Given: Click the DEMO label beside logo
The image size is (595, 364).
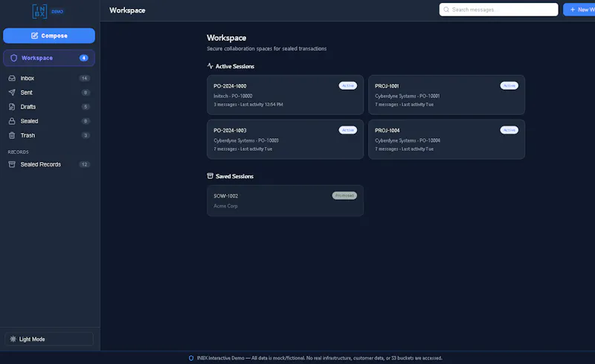Looking at the screenshot, I should [57, 12].
